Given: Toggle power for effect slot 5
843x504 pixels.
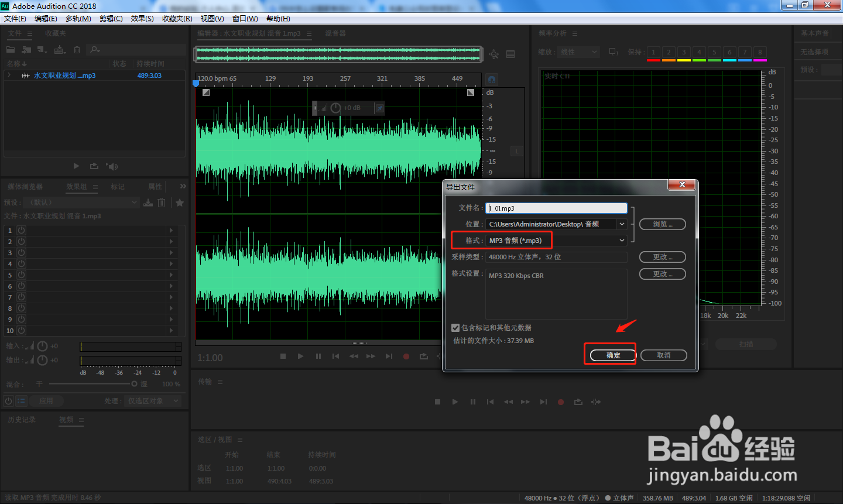Looking at the screenshot, I should pos(22,275).
